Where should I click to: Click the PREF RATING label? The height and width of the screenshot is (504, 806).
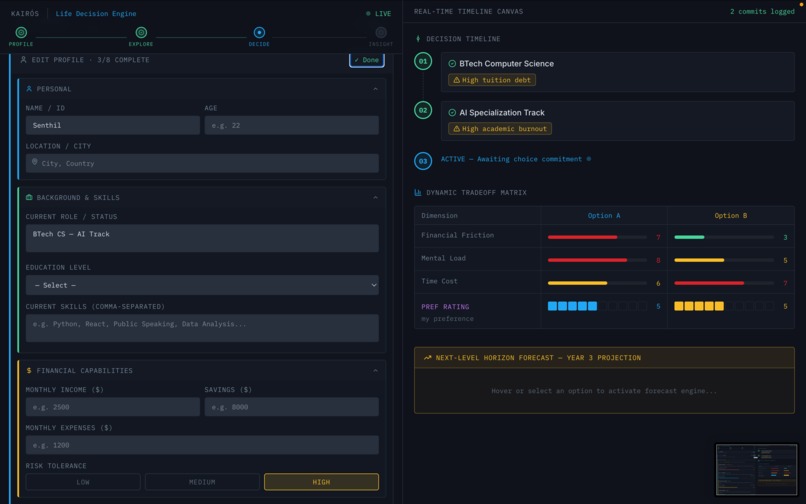(x=445, y=307)
